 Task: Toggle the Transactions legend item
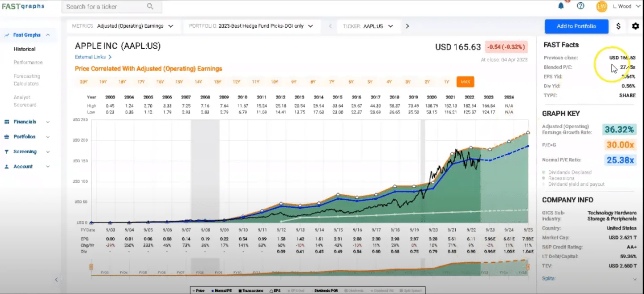(250, 290)
